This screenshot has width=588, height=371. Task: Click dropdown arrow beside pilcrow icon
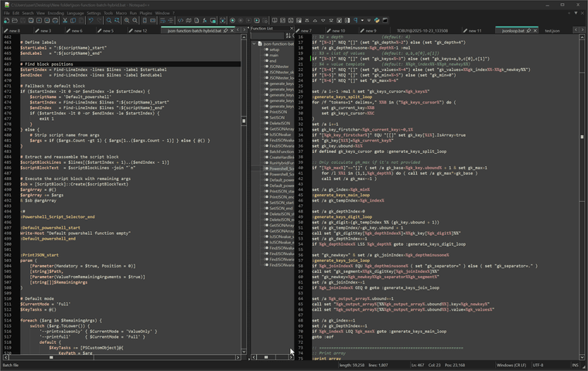point(362,20)
